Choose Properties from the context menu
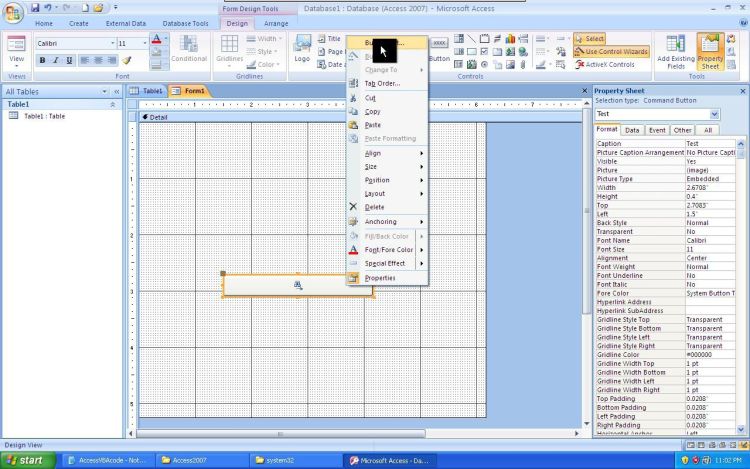This screenshot has width=750, height=469. pos(387,278)
